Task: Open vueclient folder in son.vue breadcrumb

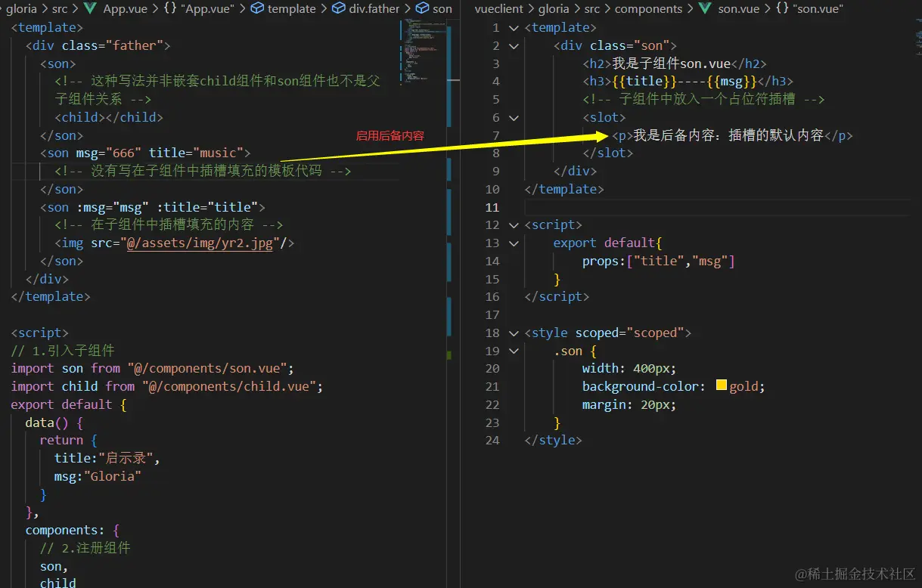Action: (499, 9)
